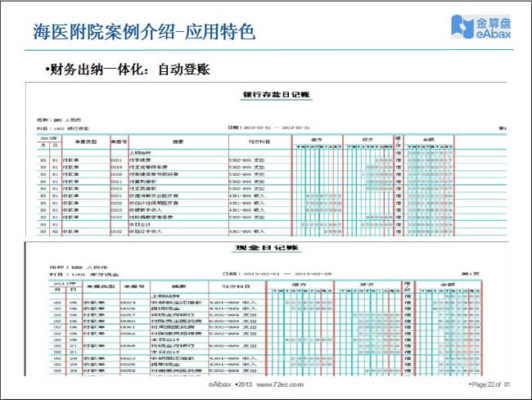Screen dimensions: 532x400
Task: Click 单据类型 header in bank journal
Action: [x=85, y=142]
